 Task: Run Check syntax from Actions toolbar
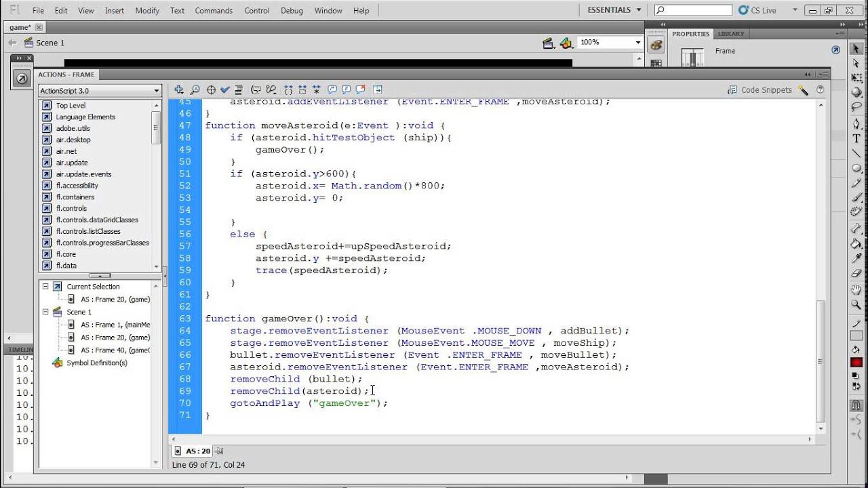click(x=225, y=89)
